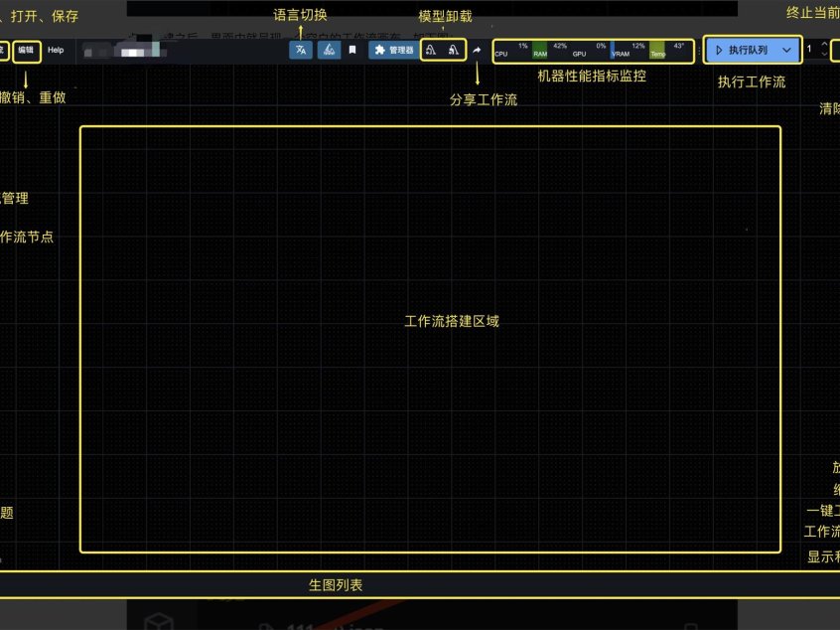Open the 管理器 manager button
840x630 pixels.
tap(394, 51)
